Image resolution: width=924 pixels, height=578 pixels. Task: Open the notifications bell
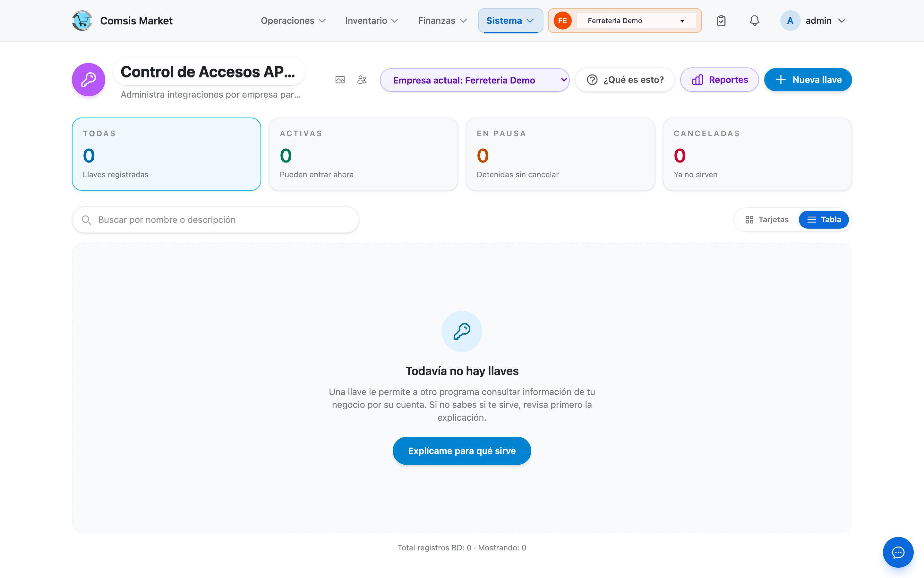(x=754, y=21)
